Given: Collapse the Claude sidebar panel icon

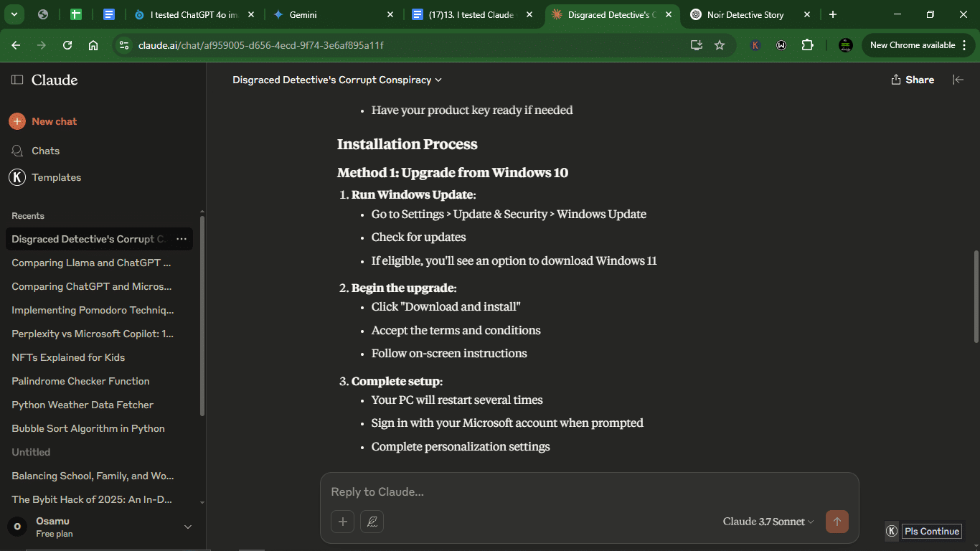Looking at the screenshot, I should tap(17, 80).
